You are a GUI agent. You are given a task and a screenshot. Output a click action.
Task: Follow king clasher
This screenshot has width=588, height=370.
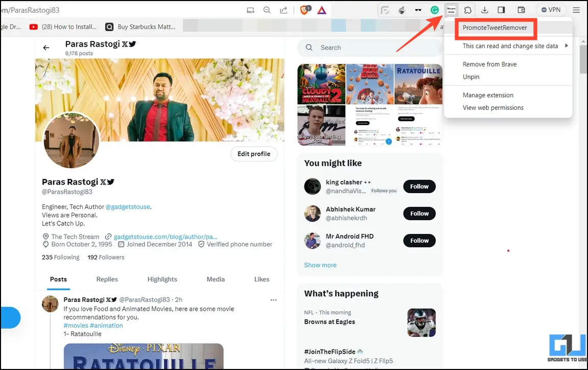coord(419,187)
